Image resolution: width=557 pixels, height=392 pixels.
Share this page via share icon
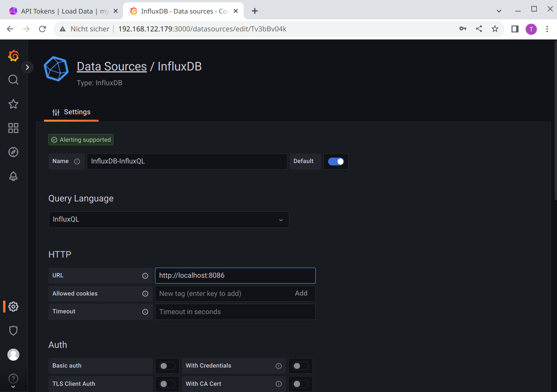tap(479, 29)
